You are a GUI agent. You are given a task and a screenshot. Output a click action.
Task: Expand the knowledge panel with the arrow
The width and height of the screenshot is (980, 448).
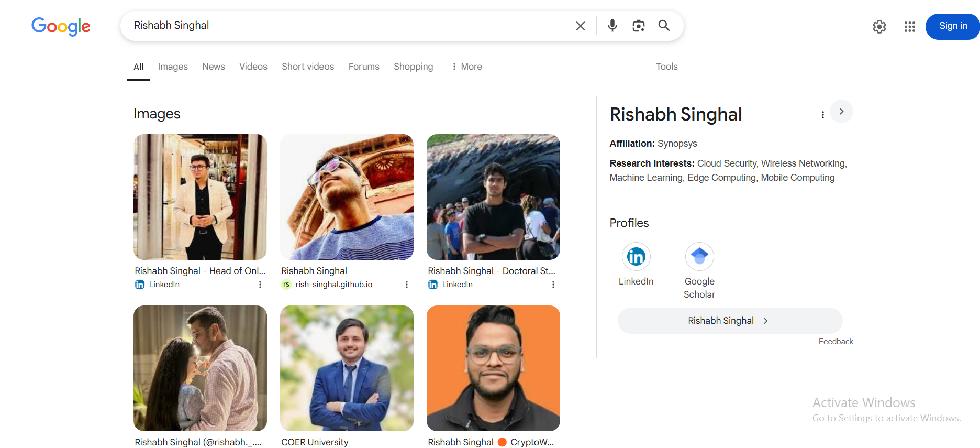tap(841, 112)
